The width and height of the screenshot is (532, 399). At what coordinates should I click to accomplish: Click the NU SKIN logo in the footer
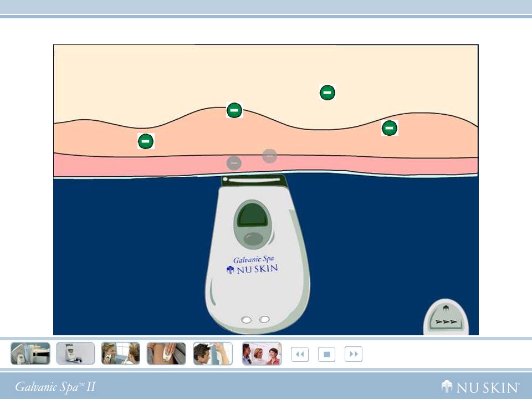[480, 387]
